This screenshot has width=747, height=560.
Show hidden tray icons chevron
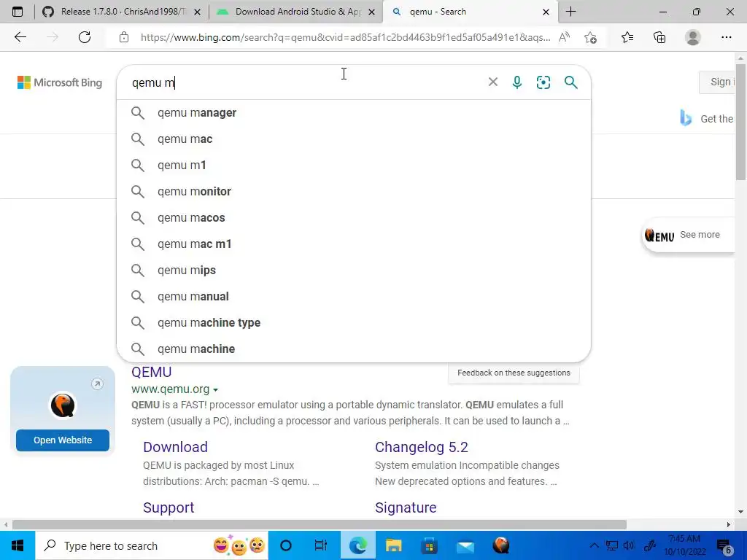(x=594, y=545)
